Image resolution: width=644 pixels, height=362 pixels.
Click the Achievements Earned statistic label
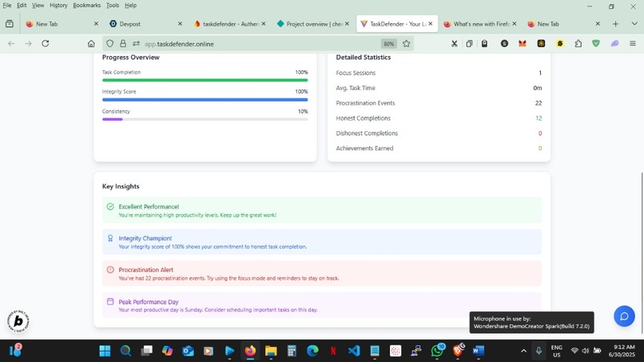[364, 149]
